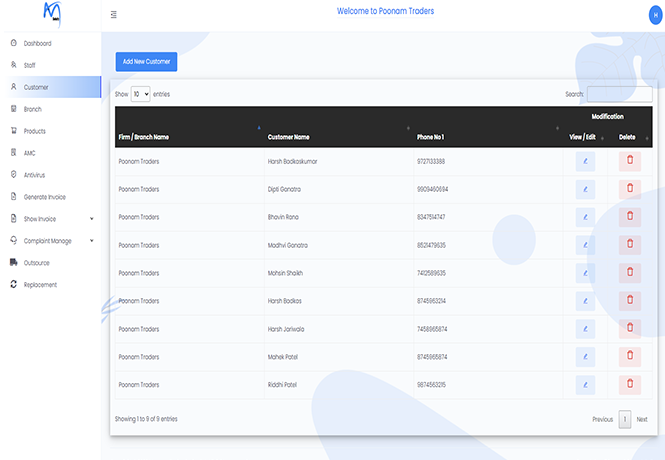Select page 1 in pagination

tap(625, 419)
